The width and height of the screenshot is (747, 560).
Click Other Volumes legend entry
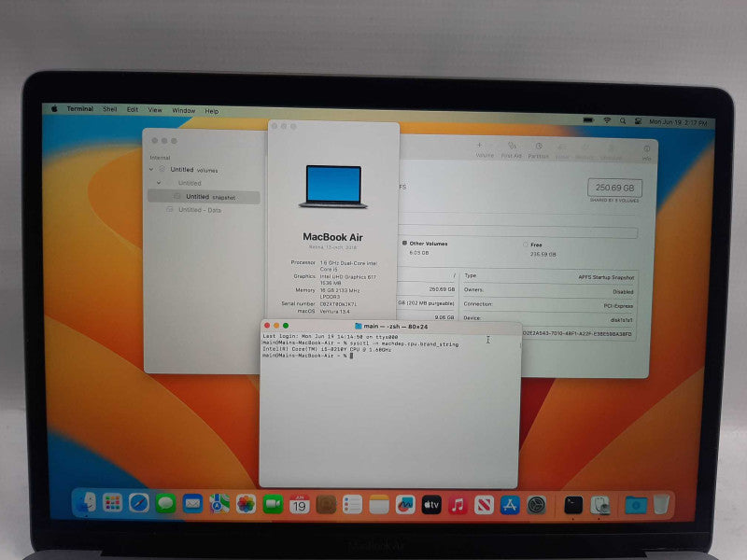click(425, 244)
